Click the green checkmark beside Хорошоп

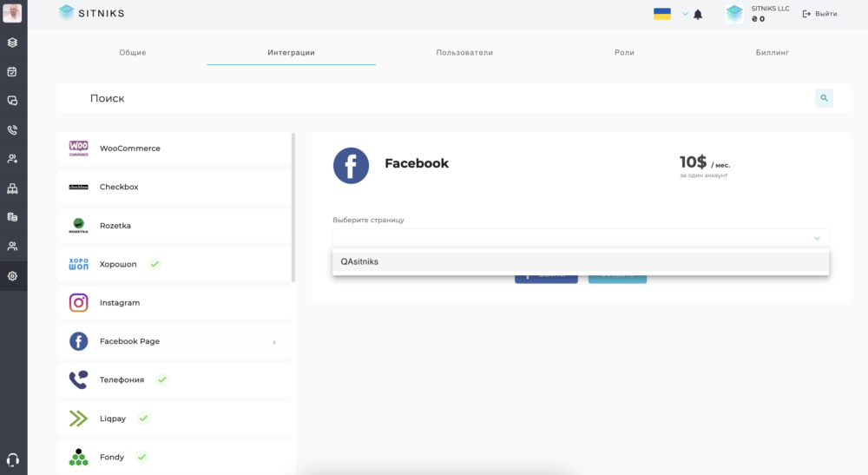[155, 264]
